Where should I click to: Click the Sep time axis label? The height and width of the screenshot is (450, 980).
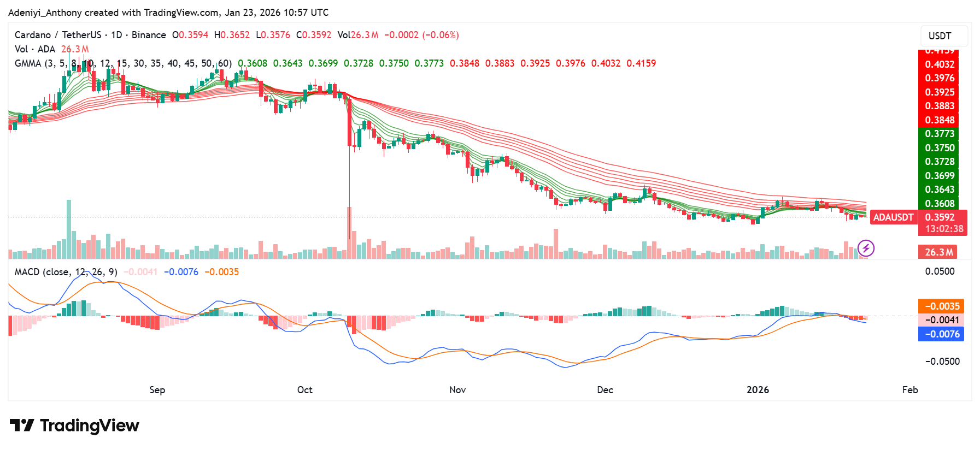tap(157, 390)
